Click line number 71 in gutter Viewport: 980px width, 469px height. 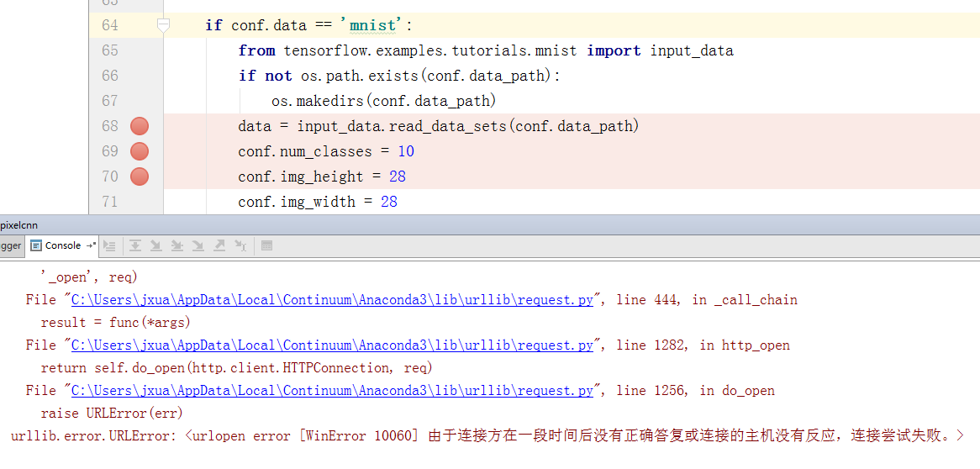pos(110,202)
